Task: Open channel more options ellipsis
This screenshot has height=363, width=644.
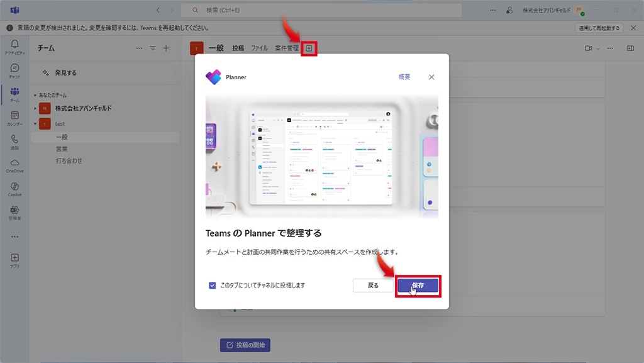Action: tap(610, 48)
